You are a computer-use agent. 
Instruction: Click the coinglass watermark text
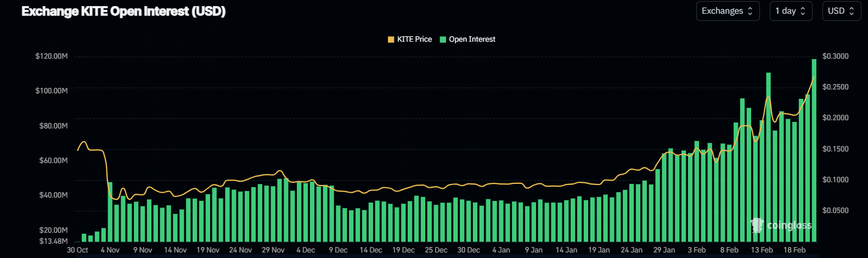[789, 225]
